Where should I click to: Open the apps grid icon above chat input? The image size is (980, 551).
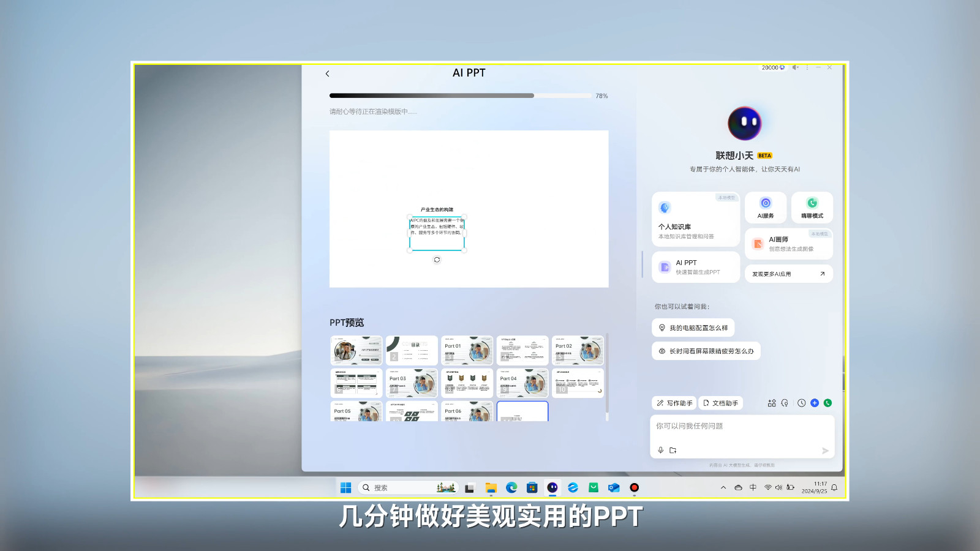coord(772,403)
